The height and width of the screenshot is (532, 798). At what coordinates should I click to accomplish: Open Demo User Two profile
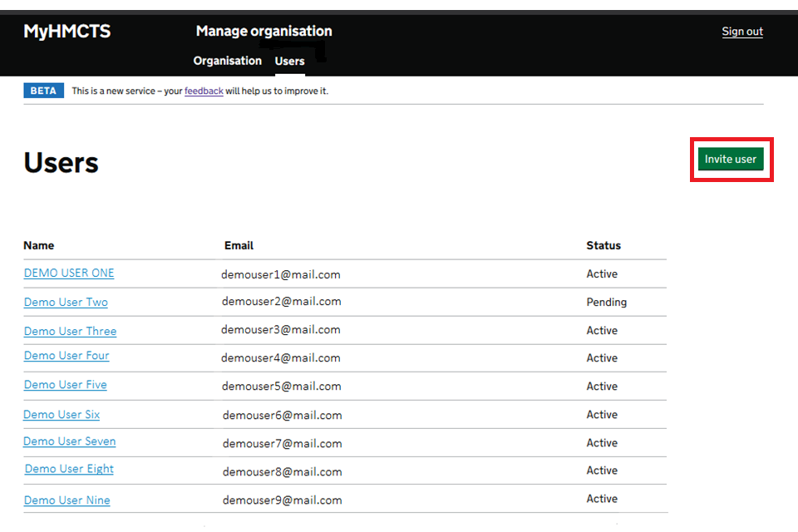tap(66, 303)
